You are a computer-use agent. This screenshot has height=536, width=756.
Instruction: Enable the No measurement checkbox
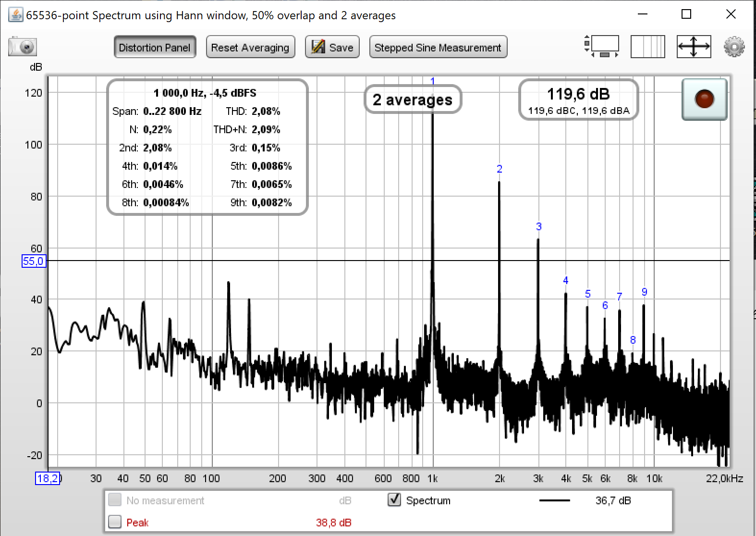click(115, 500)
